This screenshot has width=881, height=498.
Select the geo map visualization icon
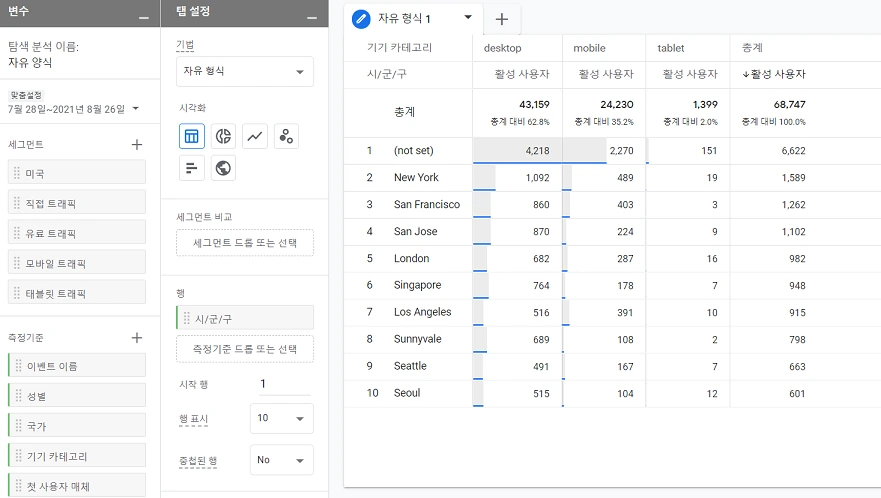click(223, 167)
